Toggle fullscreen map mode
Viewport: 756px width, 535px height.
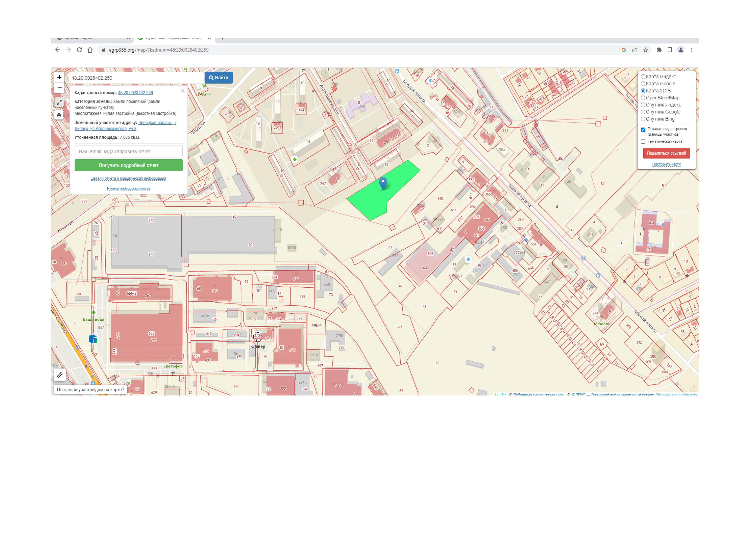59,102
